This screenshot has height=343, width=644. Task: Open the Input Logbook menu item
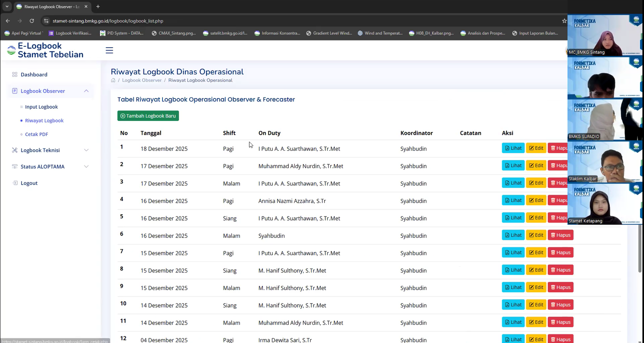coord(41,107)
